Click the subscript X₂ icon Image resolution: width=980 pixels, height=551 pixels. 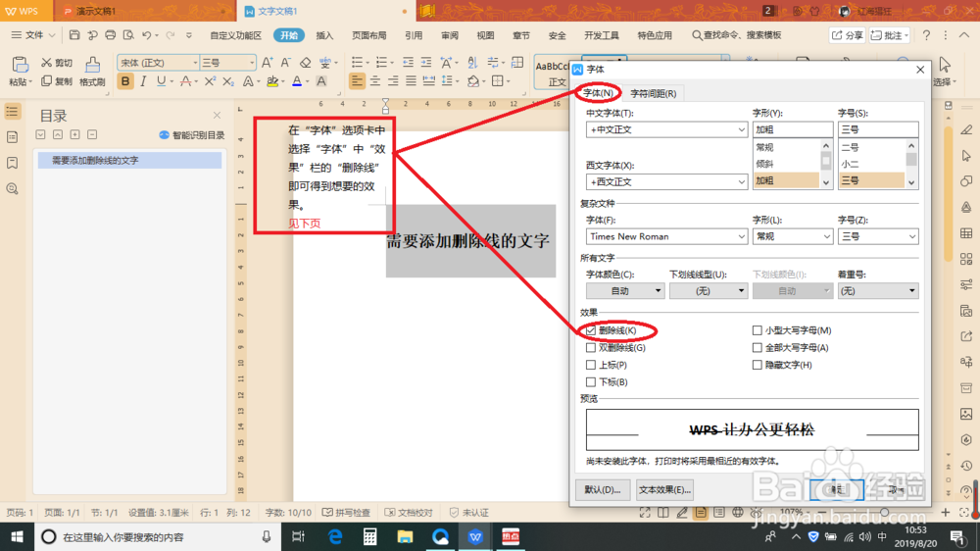(x=228, y=81)
